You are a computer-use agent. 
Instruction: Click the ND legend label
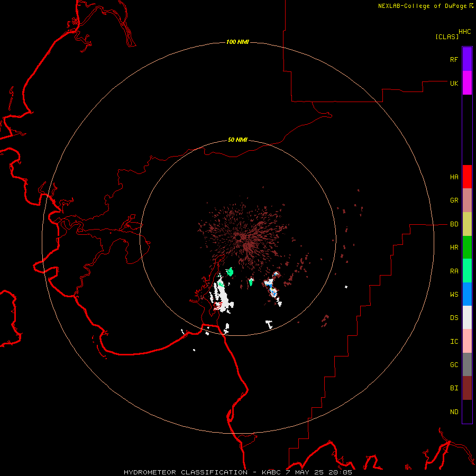click(x=454, y=412)
